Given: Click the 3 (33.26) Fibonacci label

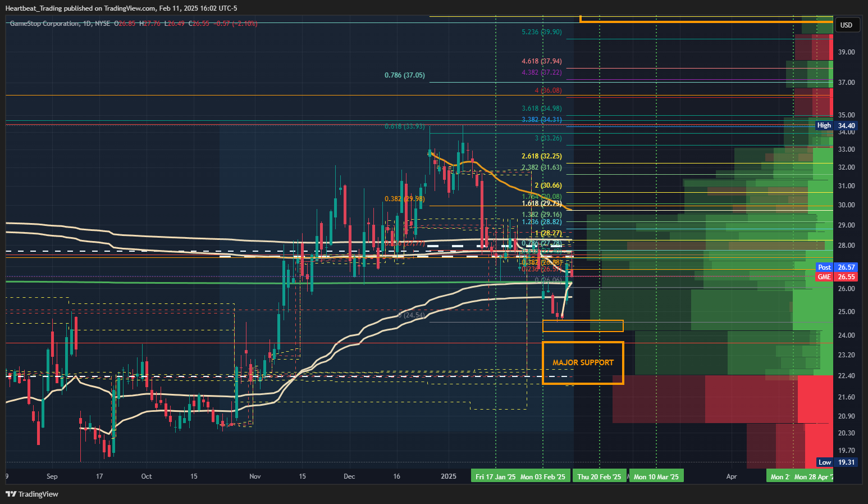Looking at the screenshot, I should click(548, 138).
